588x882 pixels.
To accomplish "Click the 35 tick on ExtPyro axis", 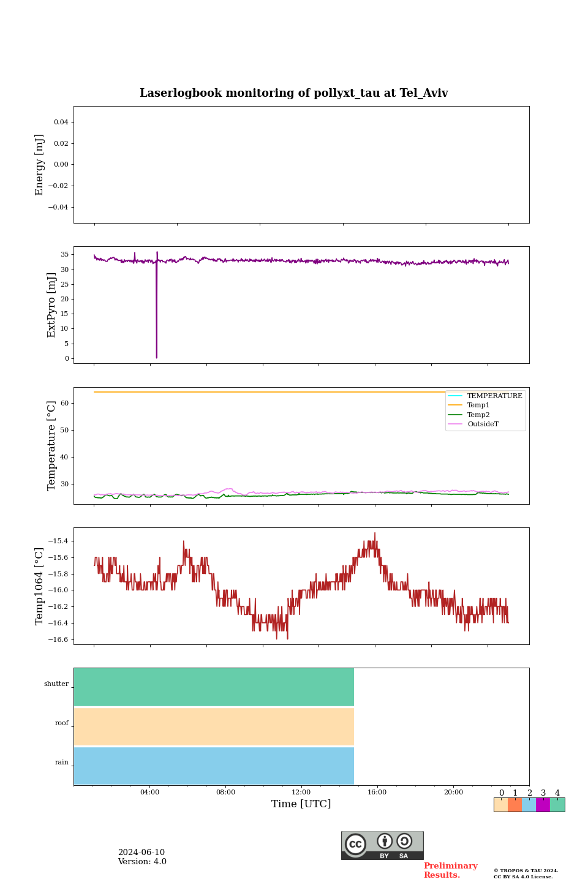I will coord(64,254).
